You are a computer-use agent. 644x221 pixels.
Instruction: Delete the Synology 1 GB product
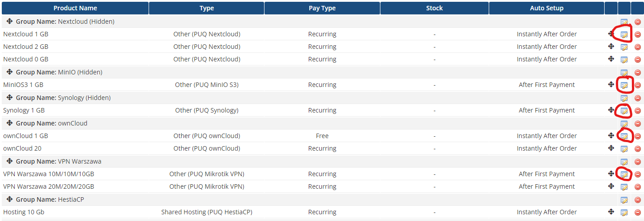point(638,111)
